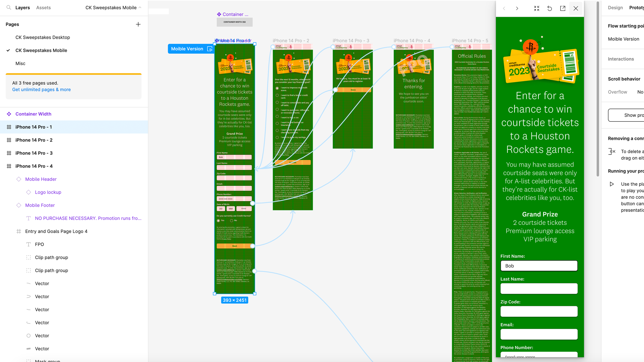The width and height of the screenshot is (644, 362).
Task: Select the NO PURCHASE NECESSARY text layer
Action: (x=88, y=218)
